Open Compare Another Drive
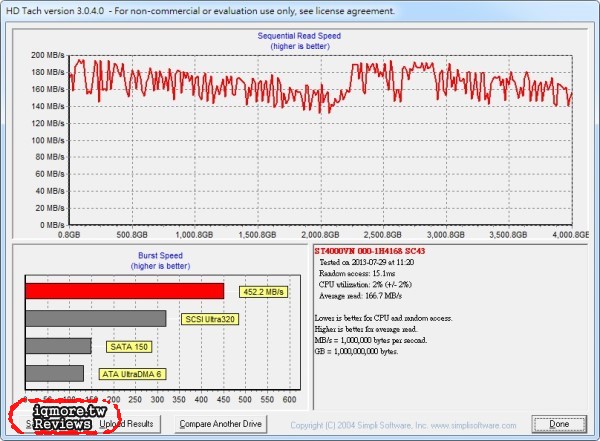Image resolution: width=600 pixels, height=441 pixels. pyautogui.click(x=220, y=424)
